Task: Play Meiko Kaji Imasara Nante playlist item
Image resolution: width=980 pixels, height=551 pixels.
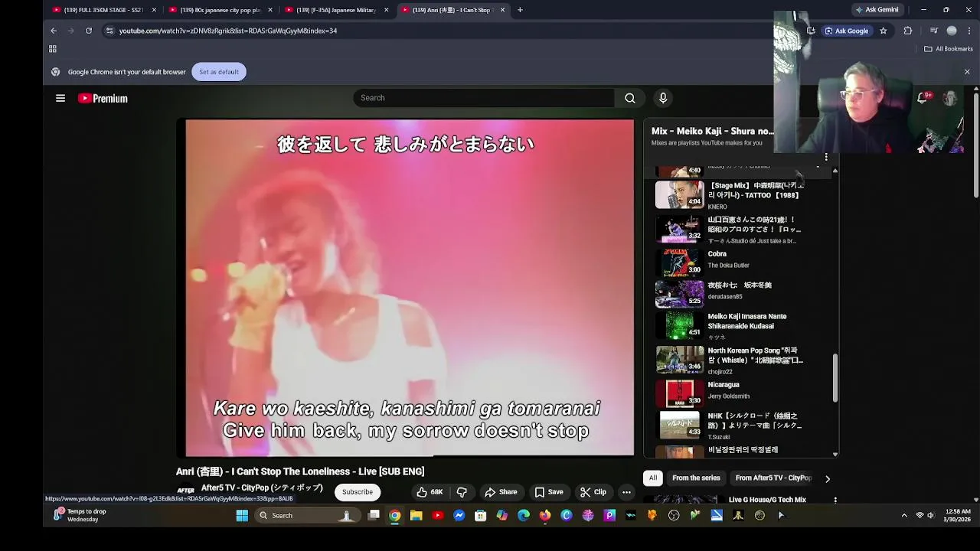Action: (730, 325)
